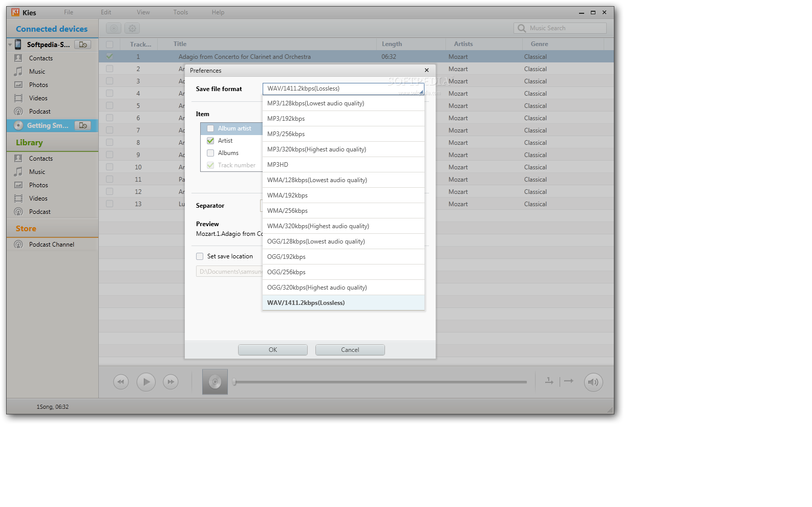The image size is (812, 507).
Task: Click the album art disc thumbnail
Action: (x=215, y=382)
